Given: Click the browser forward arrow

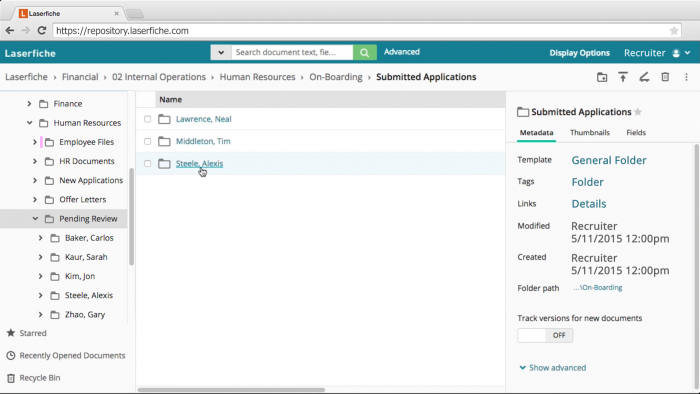Looking at the screenshot, I should coord(26,30).
